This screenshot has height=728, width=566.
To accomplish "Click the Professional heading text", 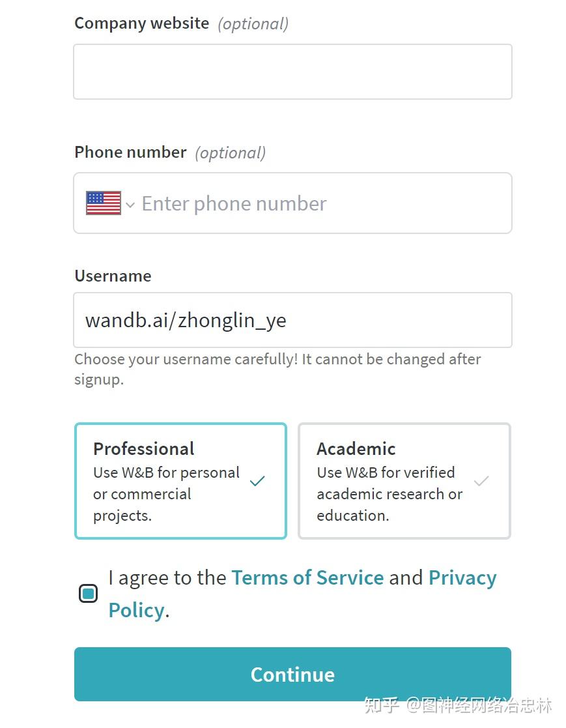I will [x=144, y=448].
